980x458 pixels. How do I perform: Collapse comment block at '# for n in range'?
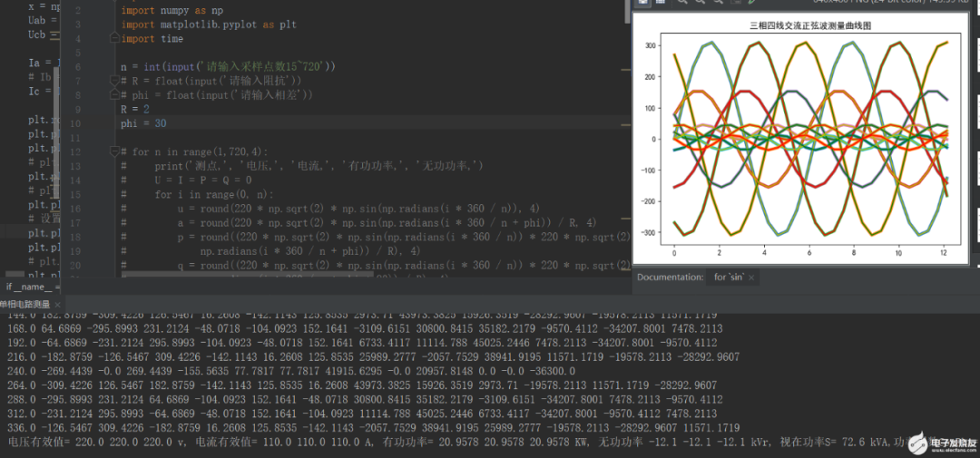tap(114, 151)
